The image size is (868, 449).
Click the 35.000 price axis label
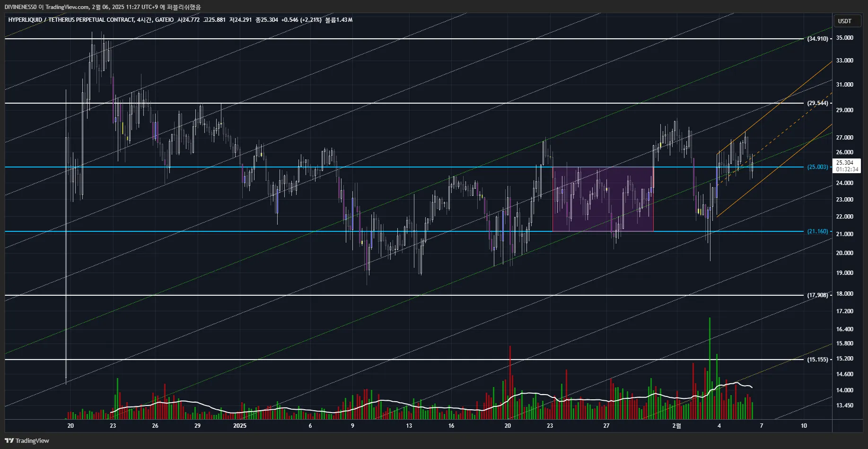pos(845,38)
